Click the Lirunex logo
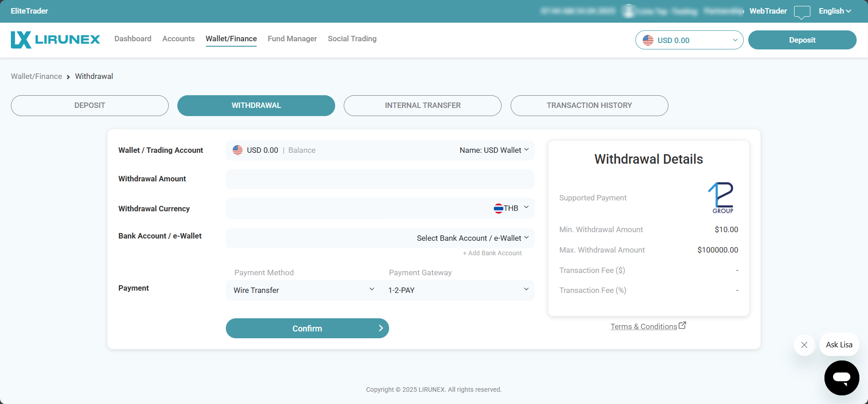 point(55,40)
